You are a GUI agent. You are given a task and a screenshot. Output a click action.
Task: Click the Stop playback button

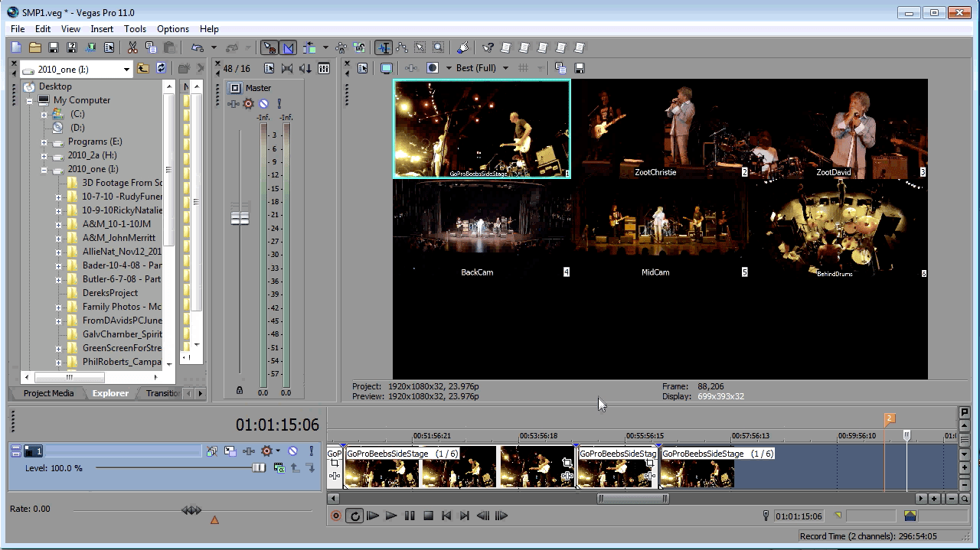click(x=428, y=516)
